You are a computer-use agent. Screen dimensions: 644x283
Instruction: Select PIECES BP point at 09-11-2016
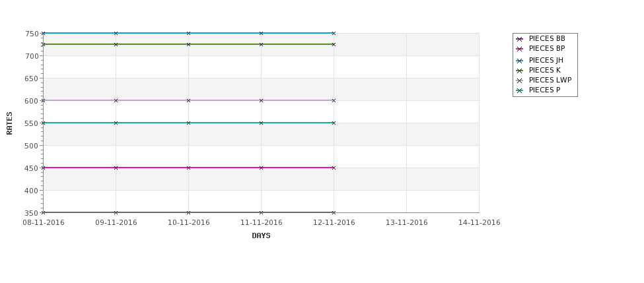click(x=116, y=168)
